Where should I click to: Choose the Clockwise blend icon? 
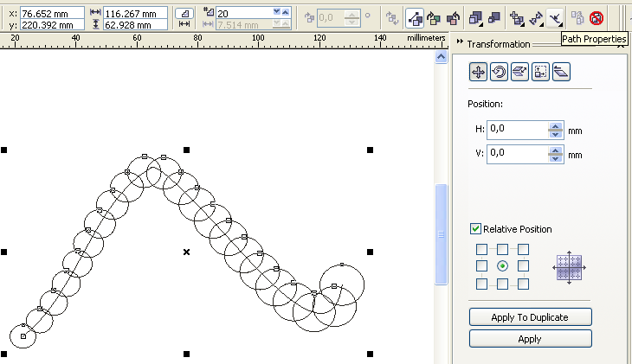432,16
